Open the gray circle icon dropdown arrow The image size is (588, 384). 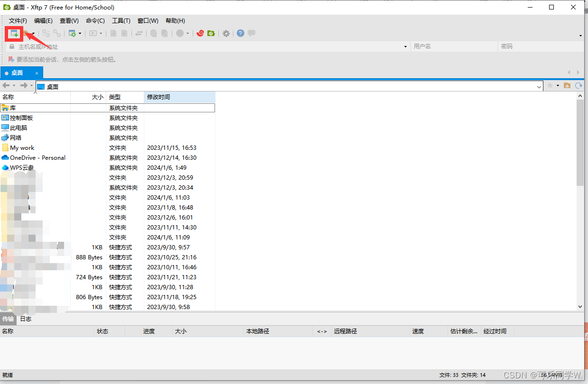pos(187,34)
